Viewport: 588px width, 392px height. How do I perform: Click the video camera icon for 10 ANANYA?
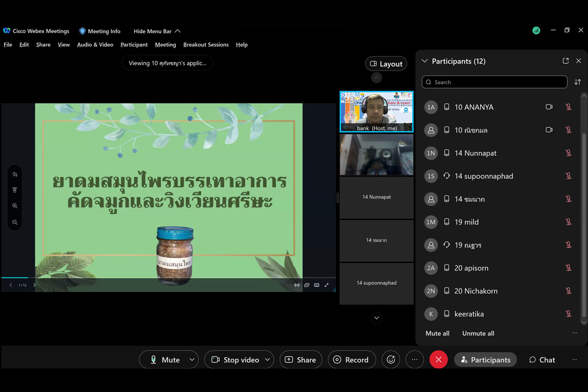pyautogui.click(x=549, y=107)
